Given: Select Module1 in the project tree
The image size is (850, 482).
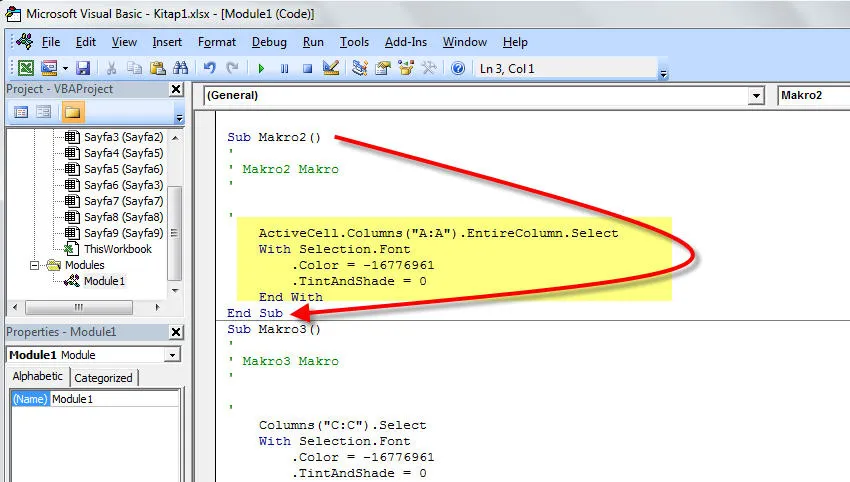Looking at the screenshot, I should coord(104,281).
